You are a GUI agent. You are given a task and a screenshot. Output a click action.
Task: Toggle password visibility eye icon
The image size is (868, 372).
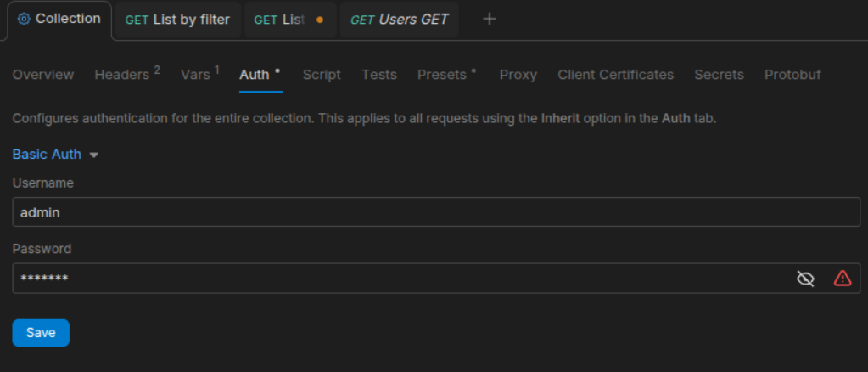pos(805,279)
